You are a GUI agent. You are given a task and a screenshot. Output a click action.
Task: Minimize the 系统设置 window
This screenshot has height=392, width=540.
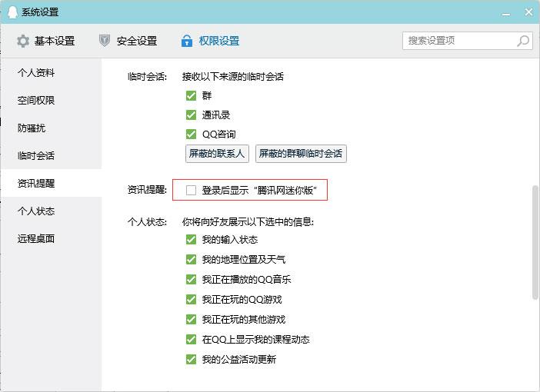pos(506,13)
